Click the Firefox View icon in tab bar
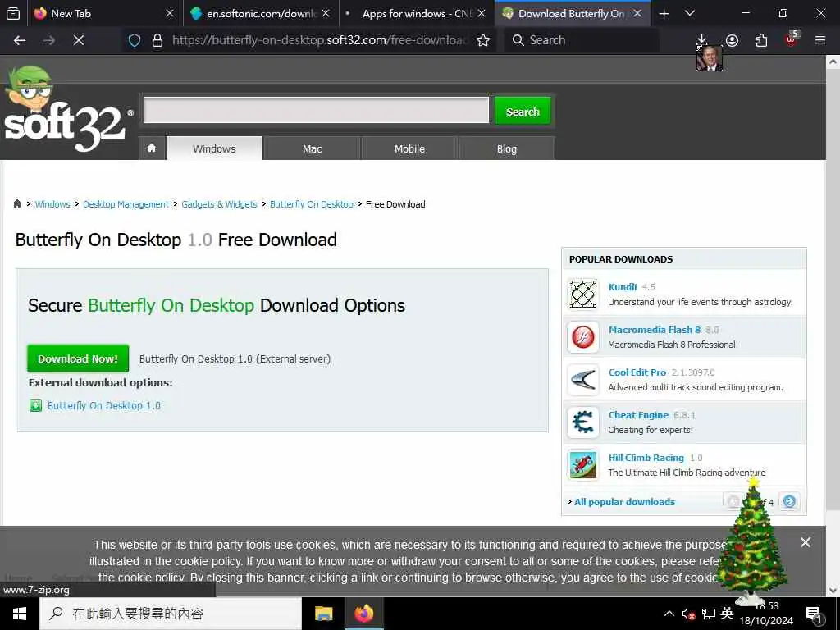 pos(13,13)
